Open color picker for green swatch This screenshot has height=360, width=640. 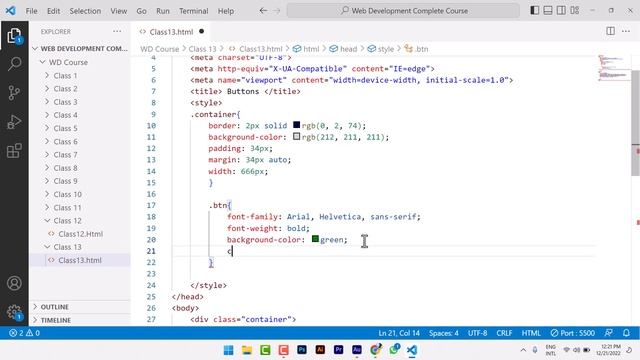tap(315, 239)
